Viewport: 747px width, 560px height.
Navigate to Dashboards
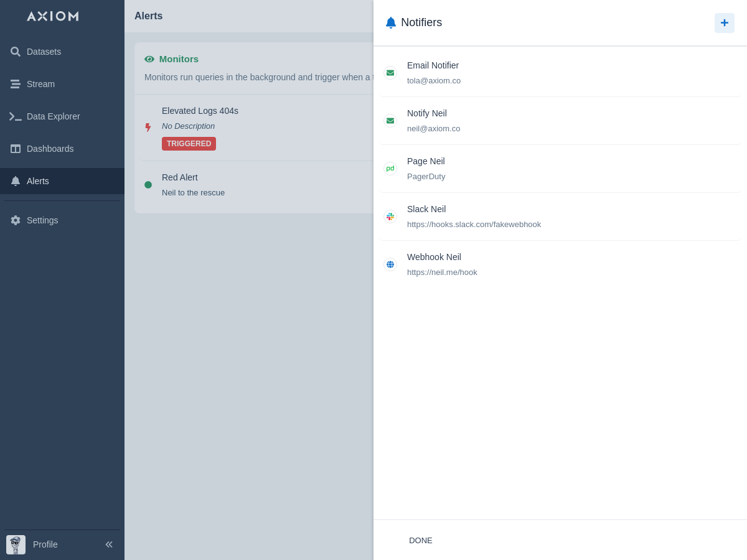tap(50, 149)
